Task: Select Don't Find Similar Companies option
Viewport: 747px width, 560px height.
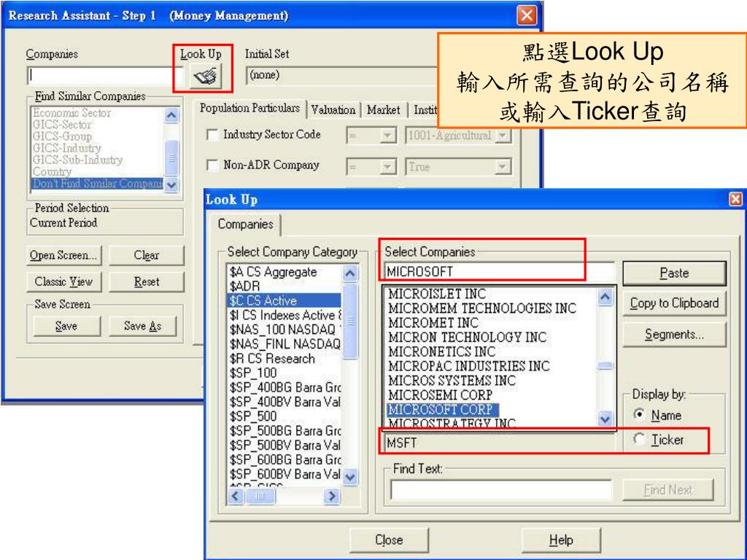Action: pos(97,183)
